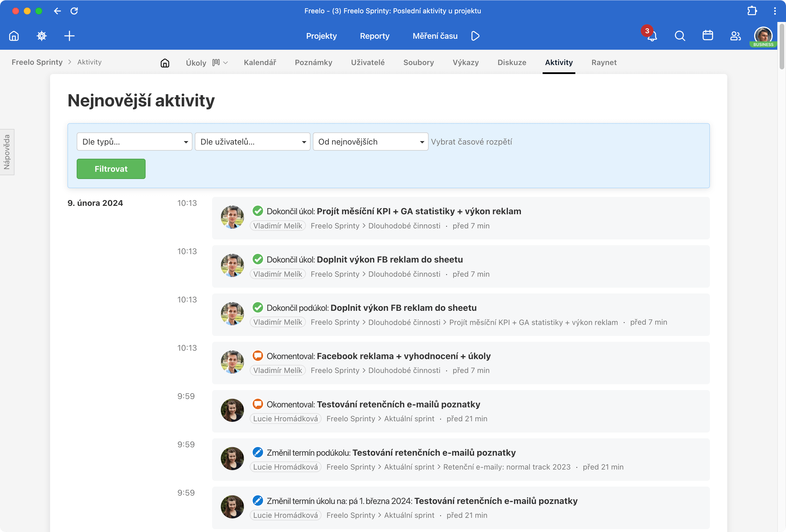Reload the page with refresh icon
786x532 pixels.
[74, 11]
